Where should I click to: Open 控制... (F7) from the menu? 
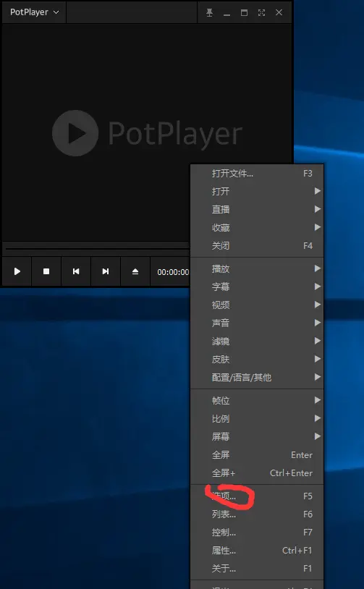pos(257,533)
